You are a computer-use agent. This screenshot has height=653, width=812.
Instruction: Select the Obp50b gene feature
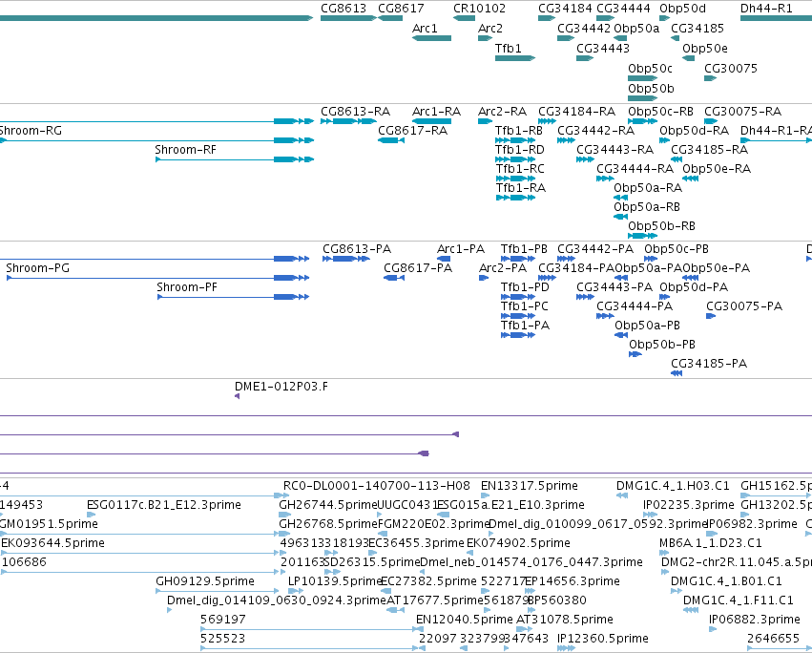643,98
